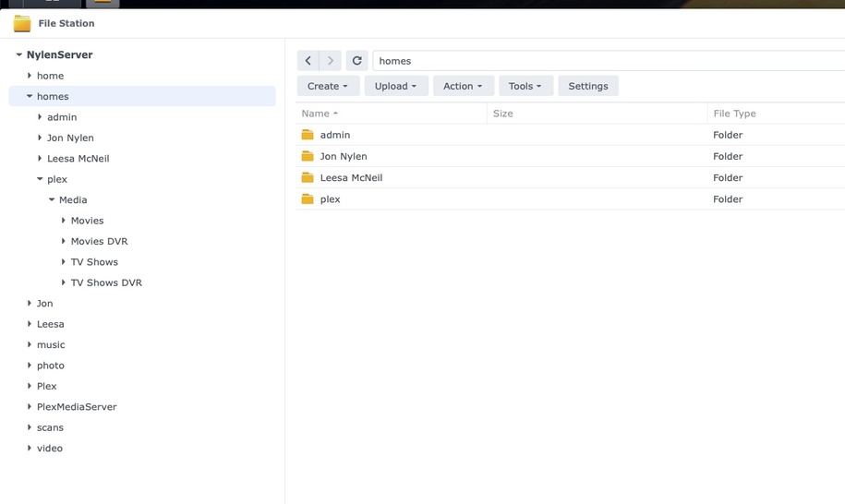Select photo shared folder in the tree
The height and width of the screenshot is (504, 845).
click(51, 366)
